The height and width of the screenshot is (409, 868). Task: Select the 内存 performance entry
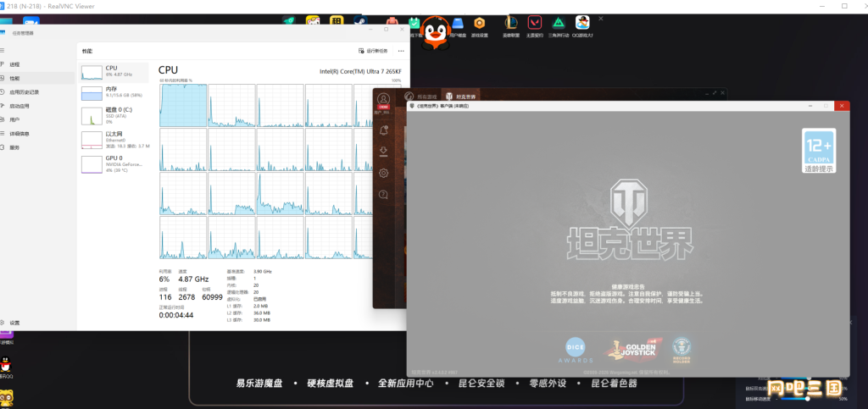point(114,93)
